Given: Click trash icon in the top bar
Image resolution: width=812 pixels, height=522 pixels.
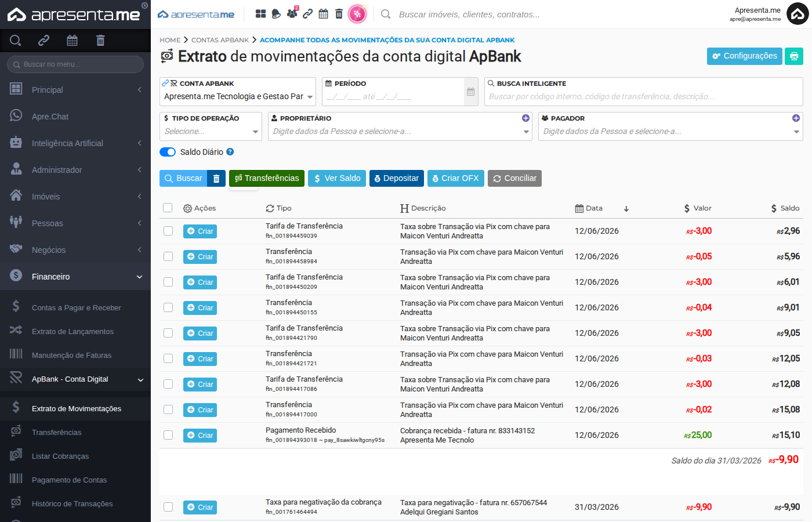Looking at the screenshot, I should click(339, 14).
